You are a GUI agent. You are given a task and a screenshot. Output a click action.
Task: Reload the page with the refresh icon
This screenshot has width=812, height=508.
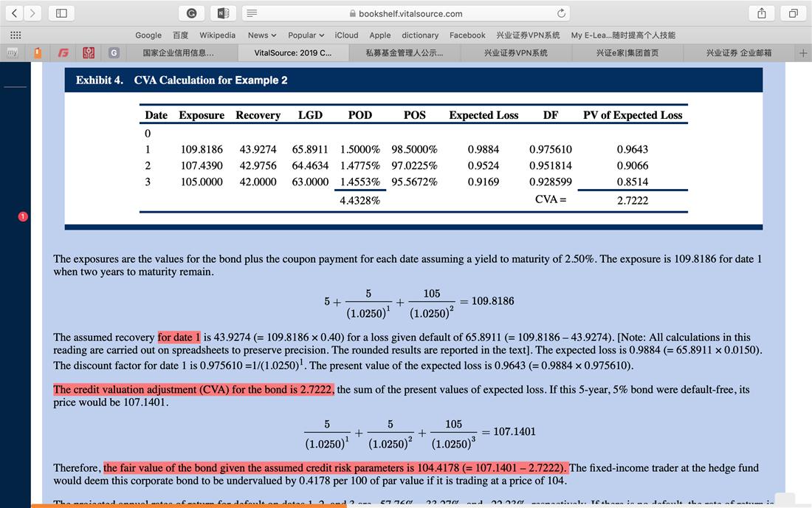561,13
